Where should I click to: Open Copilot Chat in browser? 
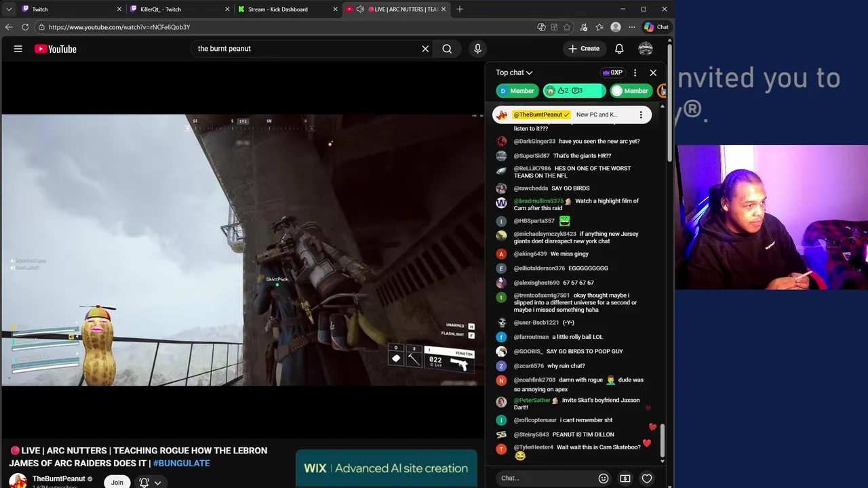coord(656,27)
